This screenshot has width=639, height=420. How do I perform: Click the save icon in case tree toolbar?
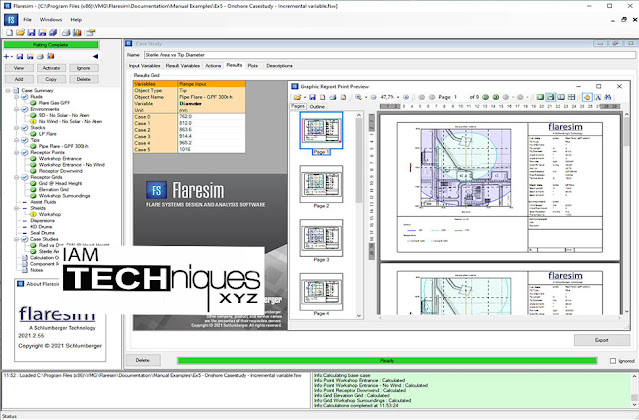coord(20,57)
